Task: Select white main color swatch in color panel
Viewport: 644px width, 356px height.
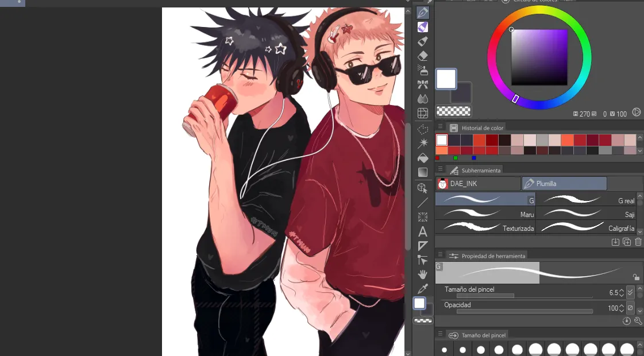Action: [446, 79]
